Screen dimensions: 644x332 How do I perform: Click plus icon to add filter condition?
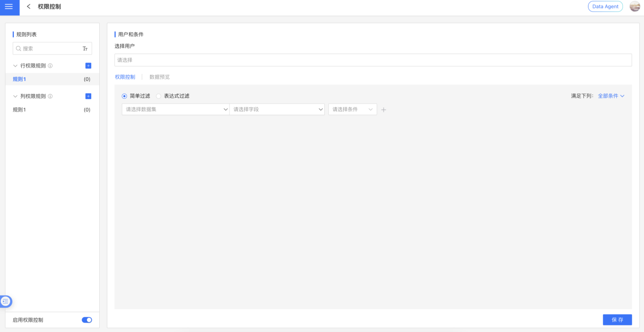pyautogui.click(x=383, y=109)
